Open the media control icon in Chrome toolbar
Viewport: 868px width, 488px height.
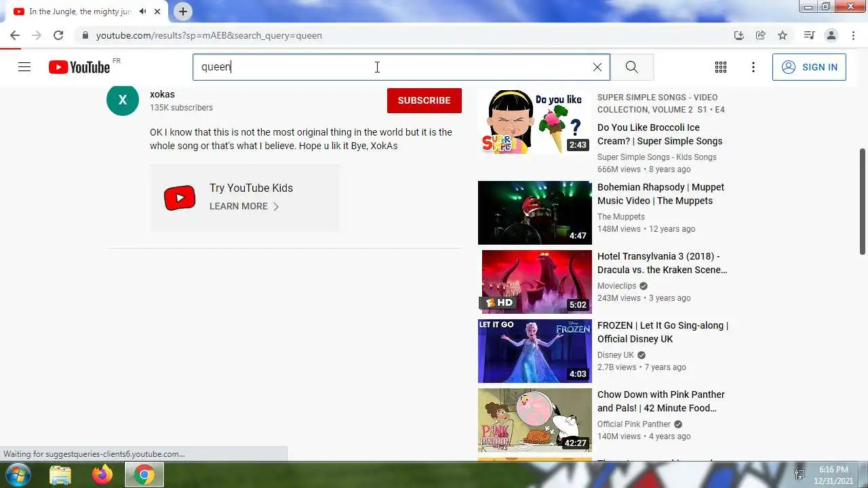coord(809,35)
